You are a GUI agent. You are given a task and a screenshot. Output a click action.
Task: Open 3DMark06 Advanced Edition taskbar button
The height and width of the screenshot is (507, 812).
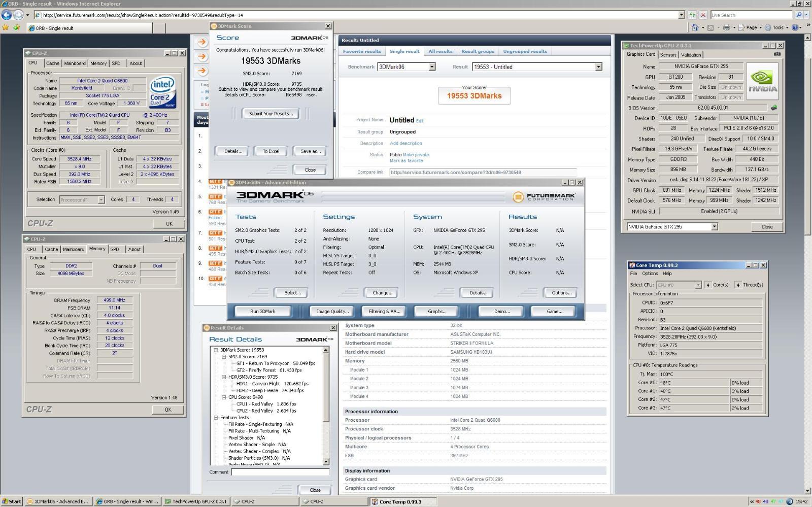click(58, 501)
